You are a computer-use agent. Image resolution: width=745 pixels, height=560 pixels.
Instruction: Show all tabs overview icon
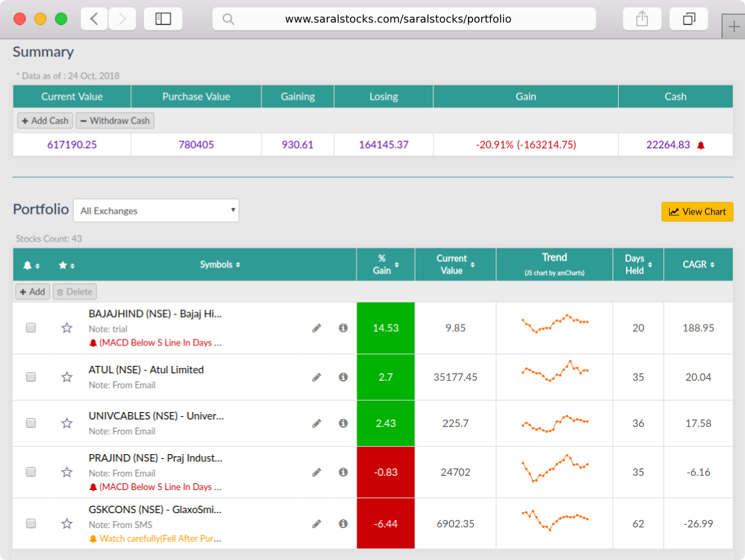coord(689,19)
